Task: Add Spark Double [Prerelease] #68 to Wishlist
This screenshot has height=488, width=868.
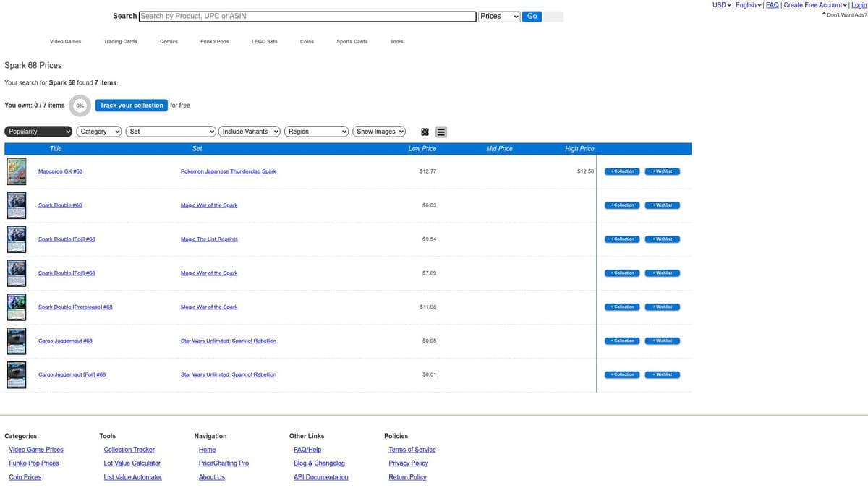Action: point(663,307)
